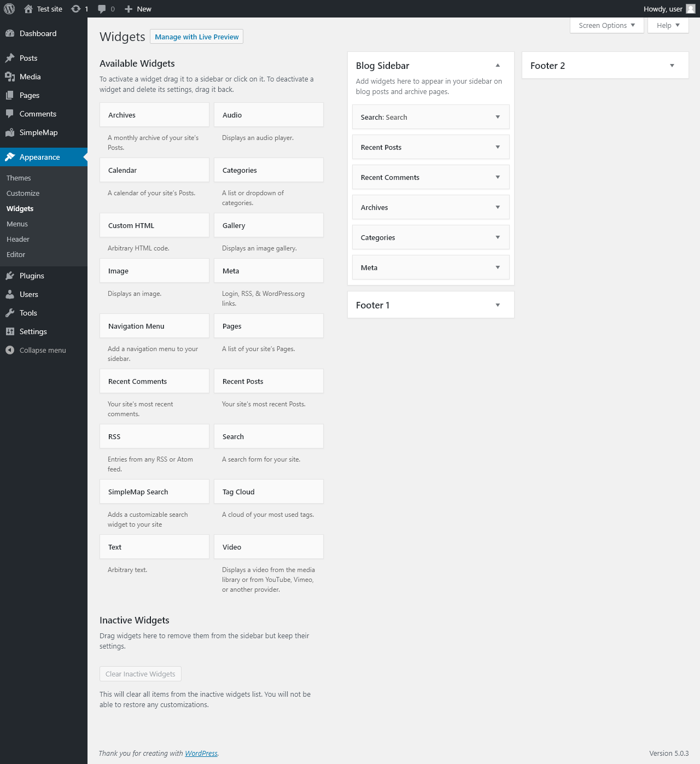Open the Themes submenu item

click(x=19, y=178)
